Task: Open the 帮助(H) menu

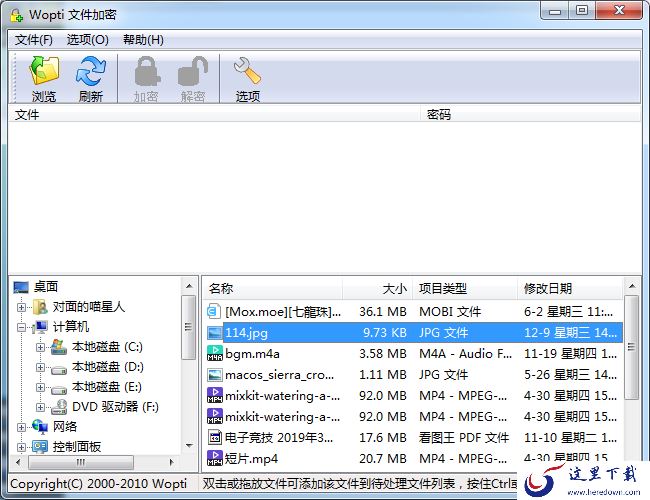Action: (x=143, y=40)
